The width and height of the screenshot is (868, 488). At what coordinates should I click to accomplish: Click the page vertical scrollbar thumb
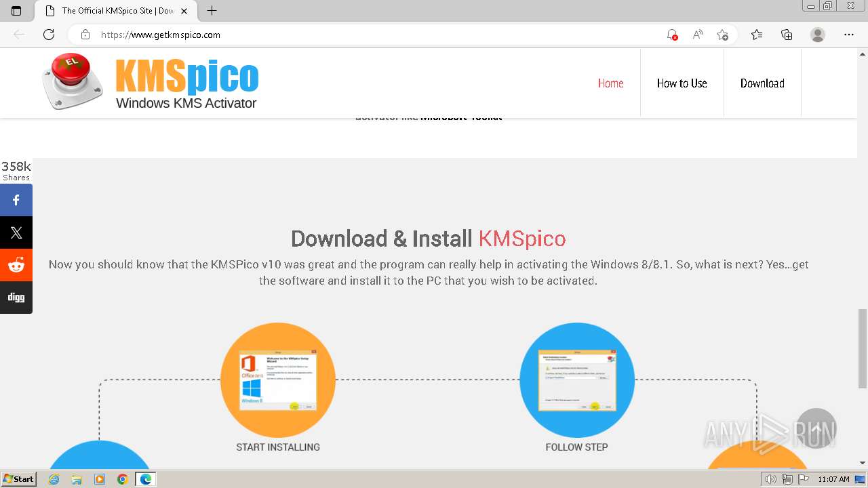click(862, 348)
